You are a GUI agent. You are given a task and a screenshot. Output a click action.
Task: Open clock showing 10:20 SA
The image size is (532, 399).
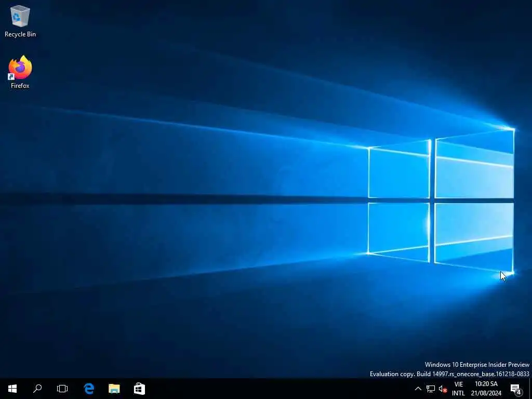tap(486, 389)
